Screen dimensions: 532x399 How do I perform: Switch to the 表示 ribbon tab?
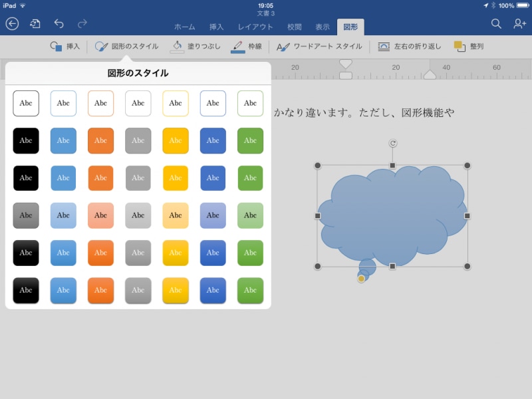[x=323, y=27]
